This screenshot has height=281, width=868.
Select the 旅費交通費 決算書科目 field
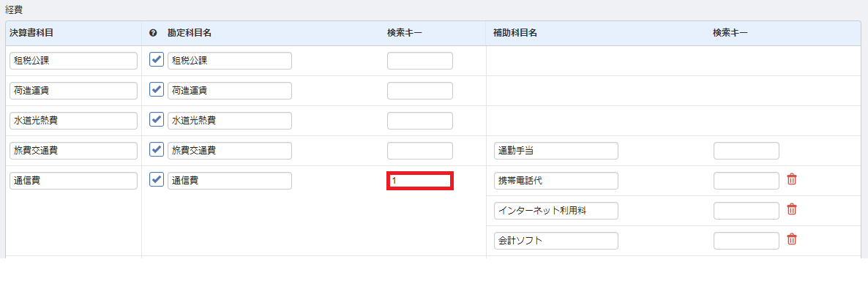coord(74,151)
